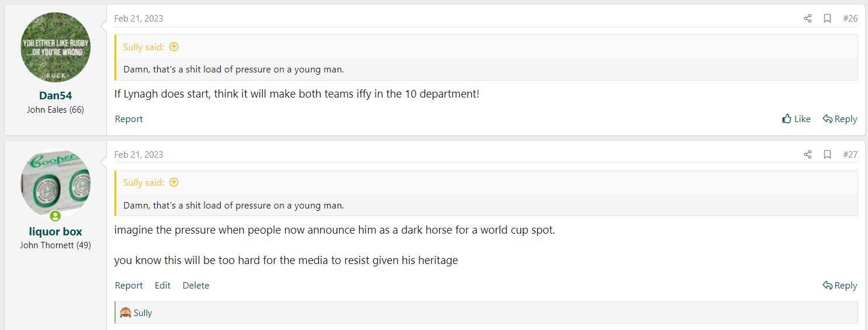
Task: Jump to Sully's quoted post in #27
Action: [x=173, y=183]
